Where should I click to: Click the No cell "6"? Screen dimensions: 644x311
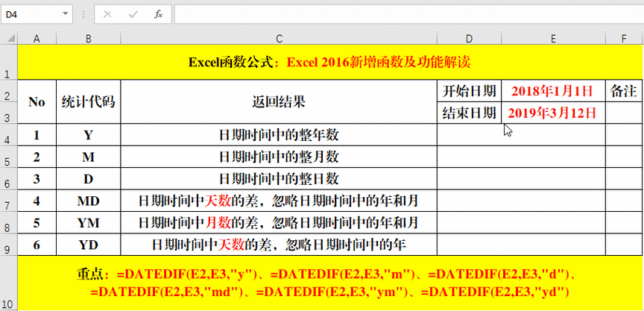37,245
